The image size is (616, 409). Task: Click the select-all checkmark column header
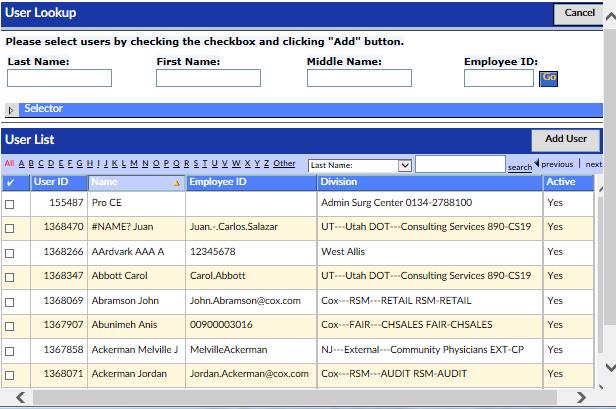(x=10, y=183)
